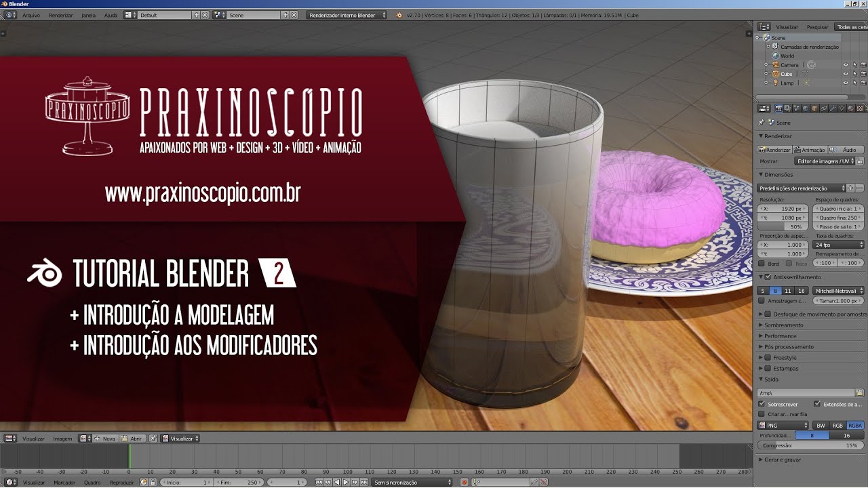Open the Ajuda menu
This screenshot has width=868, height=488.
(x=111, y=15)
